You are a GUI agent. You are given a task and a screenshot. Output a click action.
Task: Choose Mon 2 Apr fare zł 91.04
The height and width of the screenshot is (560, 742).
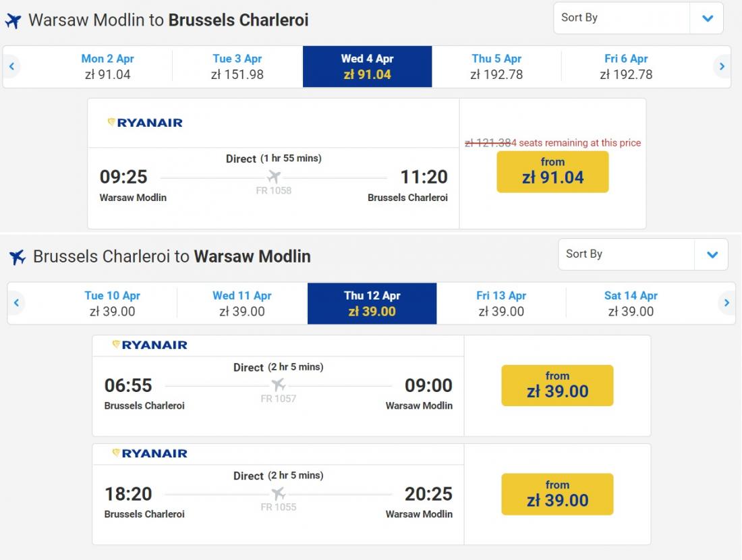108,67
